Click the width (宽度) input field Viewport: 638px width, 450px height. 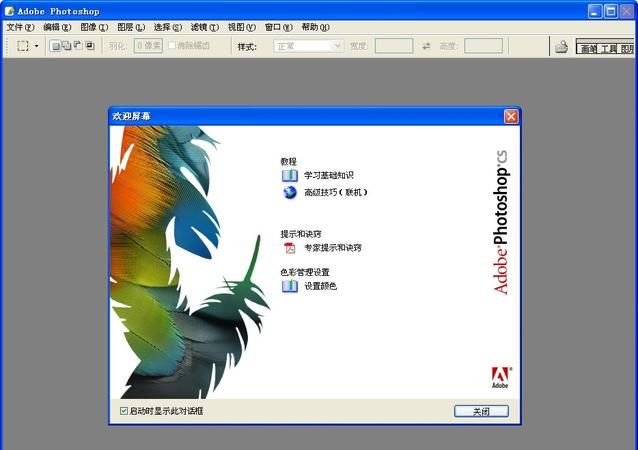point(393,46)
